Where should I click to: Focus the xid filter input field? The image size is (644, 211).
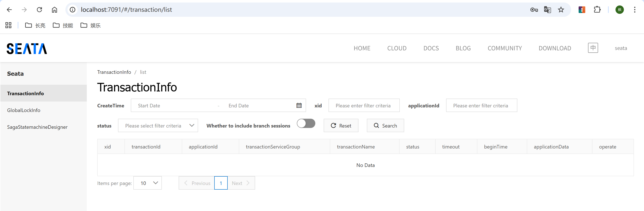(364, 105)
